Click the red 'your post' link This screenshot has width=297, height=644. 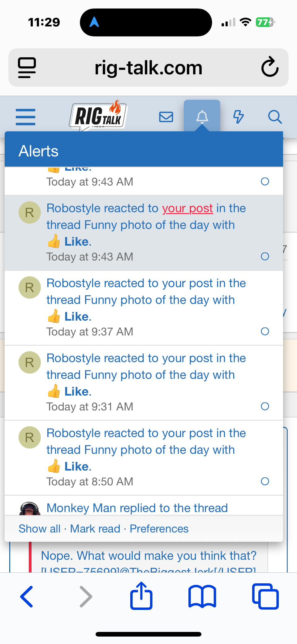coord(187,208)
